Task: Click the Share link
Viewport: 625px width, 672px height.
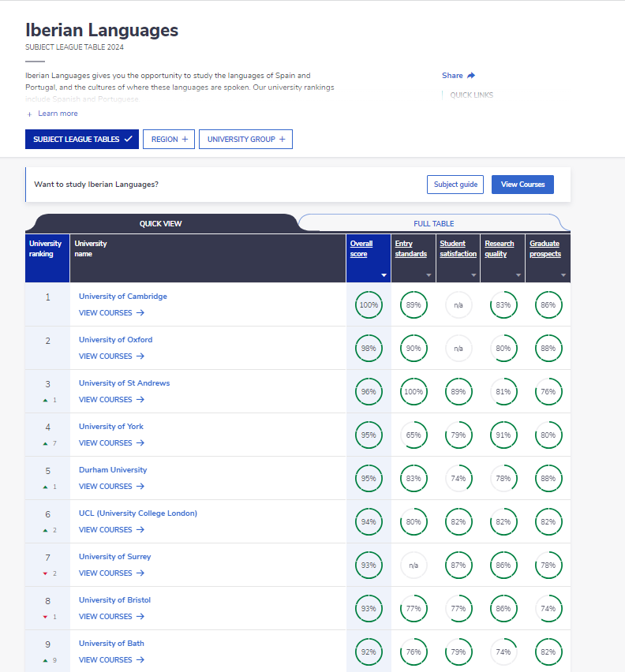Action: 458,76
